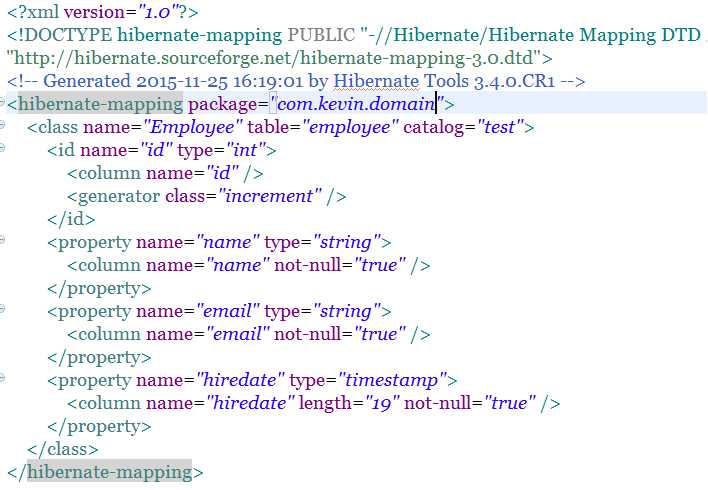The image size is (708, 490).
Task: Click the "hiredate" value in the property tag
Action: click(x=240, y=380)
